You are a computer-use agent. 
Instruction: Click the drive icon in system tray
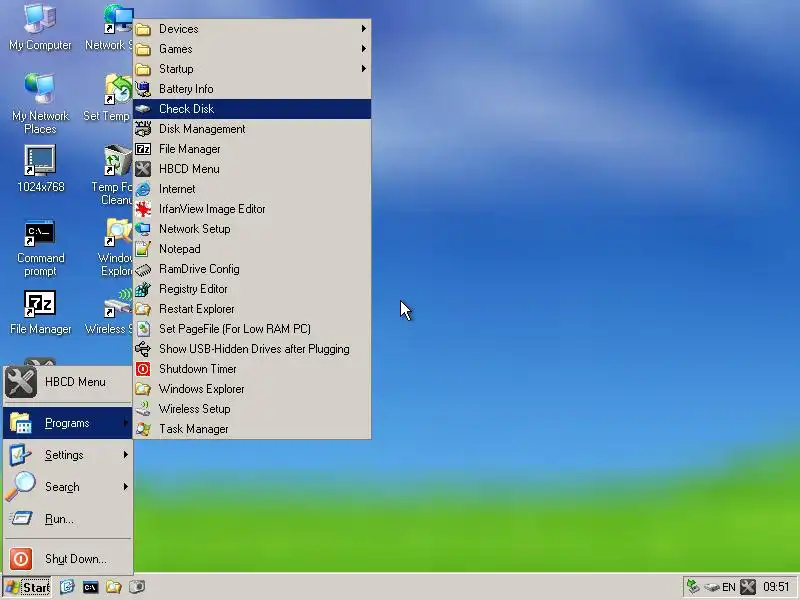click(x=712, y=588)
